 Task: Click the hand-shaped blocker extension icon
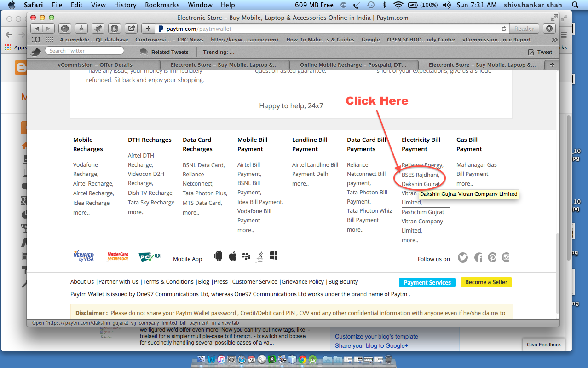pyautogui.click(x=115, y=29)
